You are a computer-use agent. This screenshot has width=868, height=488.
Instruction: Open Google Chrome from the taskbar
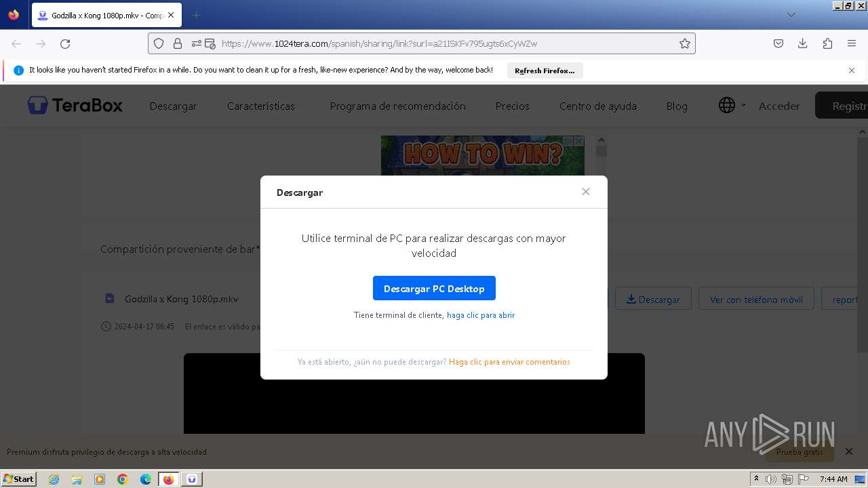(x=123, y=479)
